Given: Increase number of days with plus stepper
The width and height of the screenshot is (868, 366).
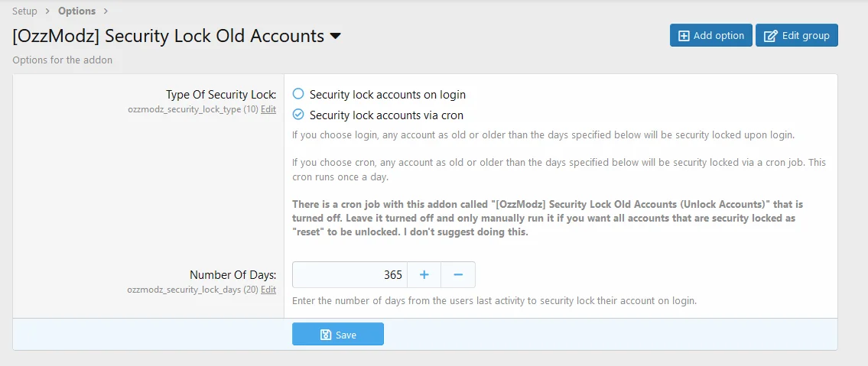Looking at the screenshot, I should (x=424, y=274).
